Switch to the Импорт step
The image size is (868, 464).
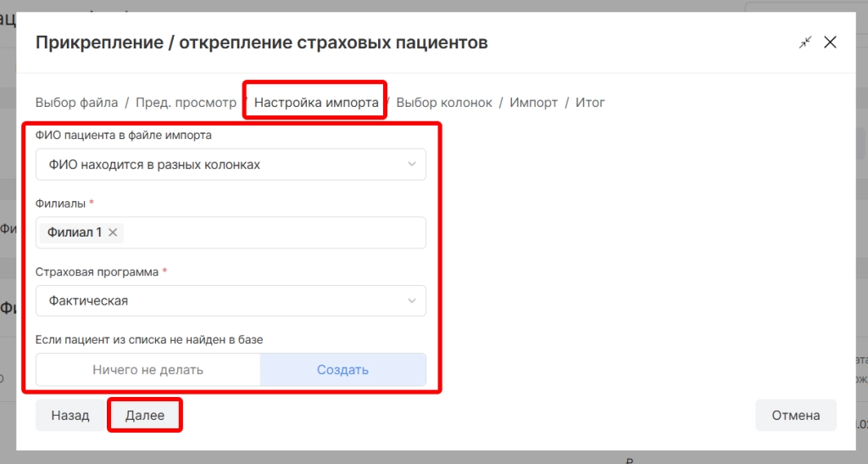[x=533, y=103]
